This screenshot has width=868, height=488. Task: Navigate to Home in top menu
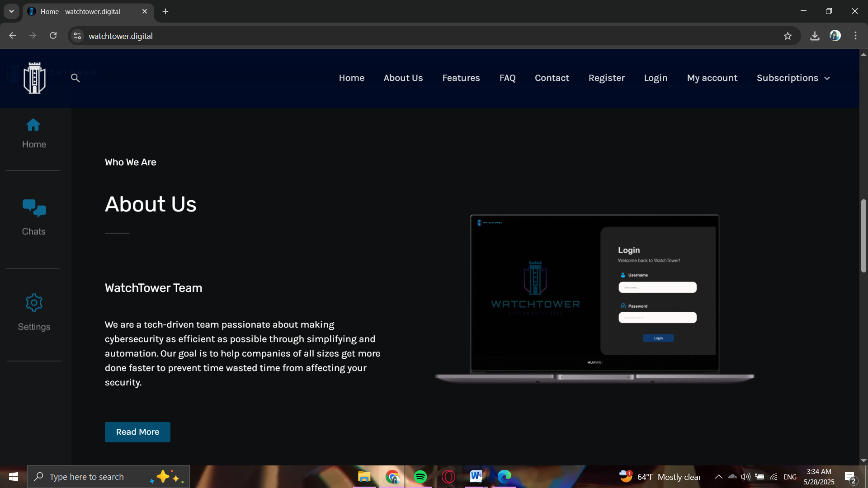point(352,78)
